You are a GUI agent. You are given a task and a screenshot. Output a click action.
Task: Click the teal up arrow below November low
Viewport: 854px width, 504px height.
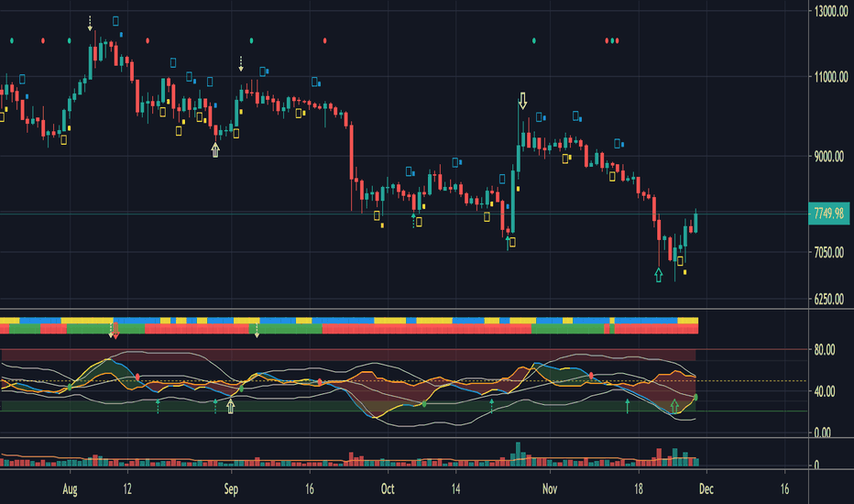tap(659, 275)
